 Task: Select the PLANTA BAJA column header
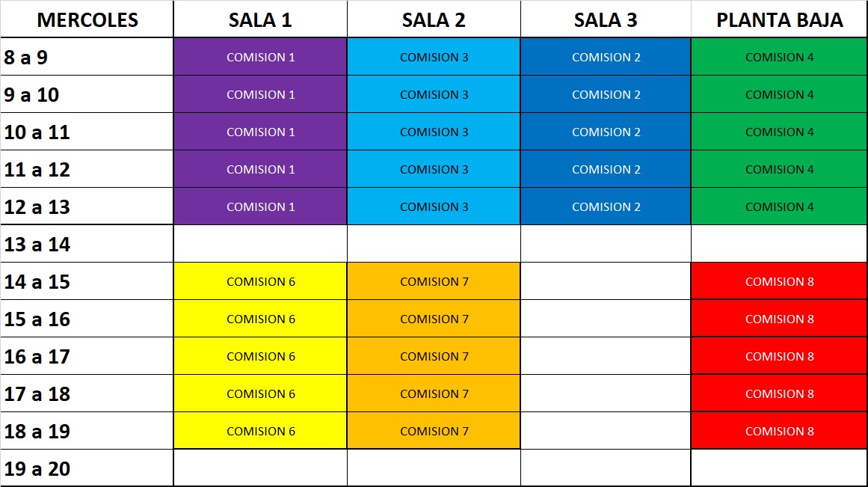click(x=779, y=20)
